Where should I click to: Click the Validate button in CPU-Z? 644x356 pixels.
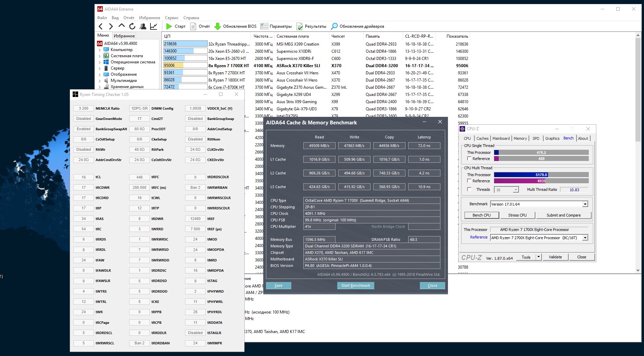pos(555,257)
